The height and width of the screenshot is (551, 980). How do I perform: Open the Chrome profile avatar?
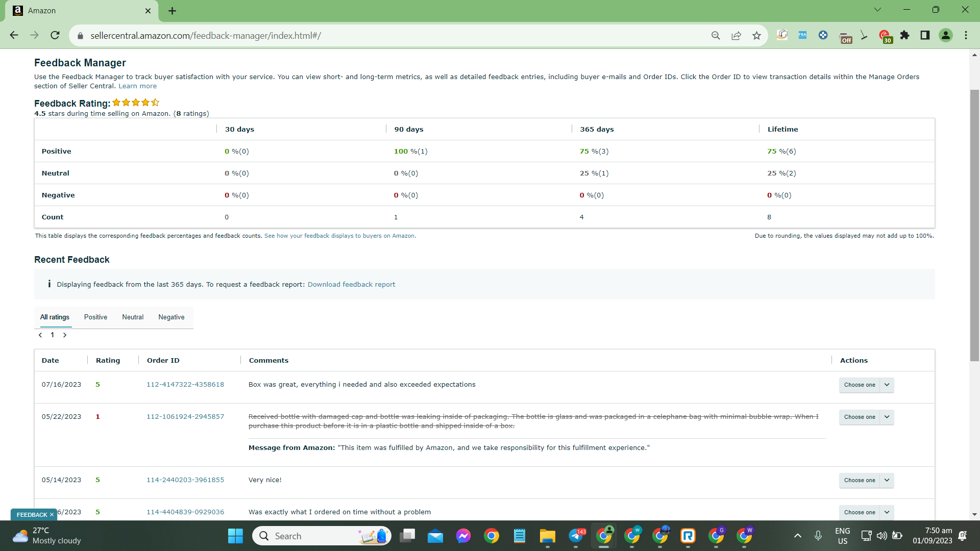pos(946,35)
